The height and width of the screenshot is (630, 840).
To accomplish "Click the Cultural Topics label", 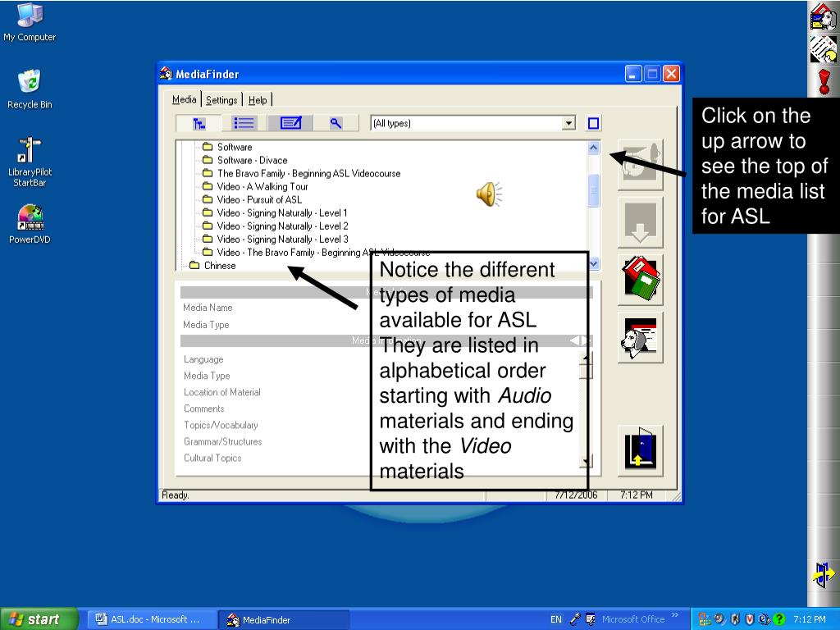I will coord(212,458).
